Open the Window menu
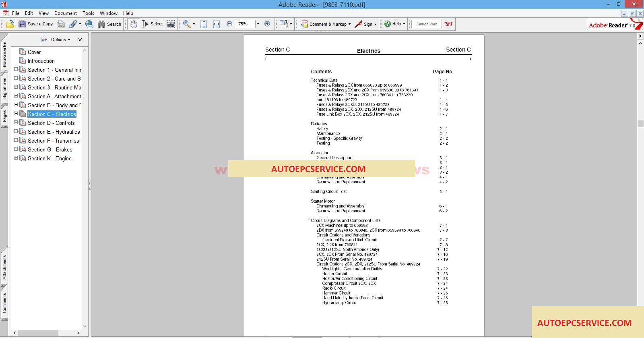644x338 pixels. click(109, 13)
